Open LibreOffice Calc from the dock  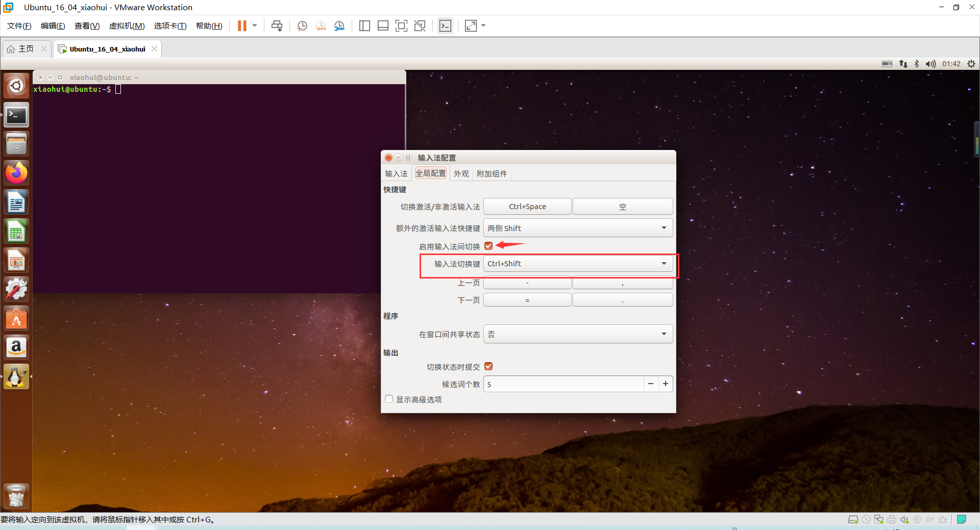(x=16, y=231)
